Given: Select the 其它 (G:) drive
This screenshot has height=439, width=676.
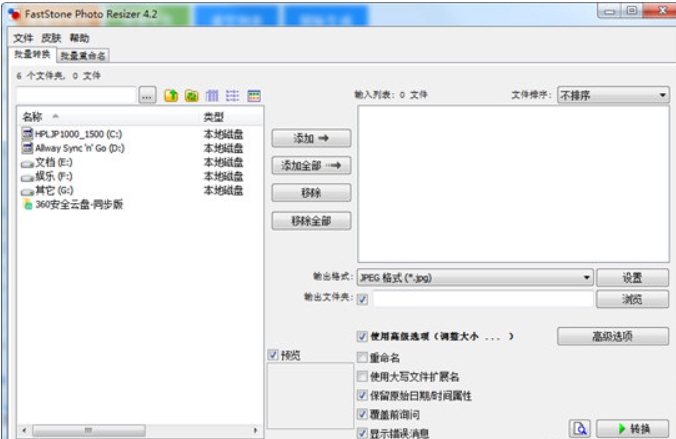Looking at the screenshot, I should (47, 190).
